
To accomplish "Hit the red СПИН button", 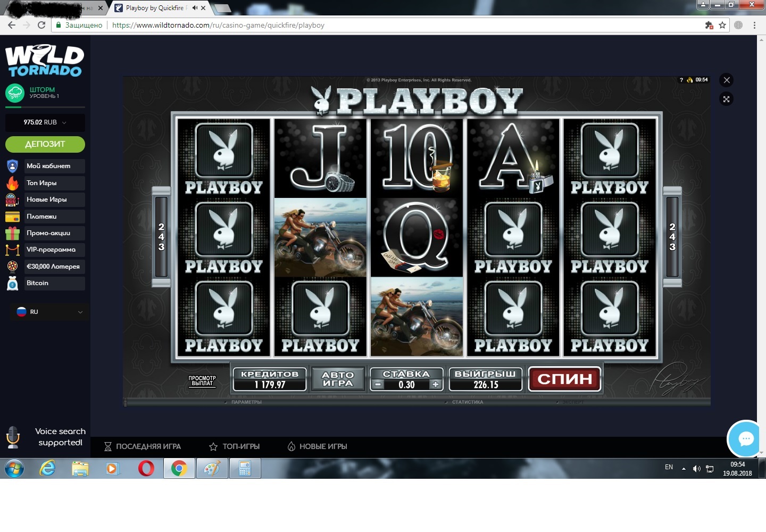I will click(x=564, y=379).
